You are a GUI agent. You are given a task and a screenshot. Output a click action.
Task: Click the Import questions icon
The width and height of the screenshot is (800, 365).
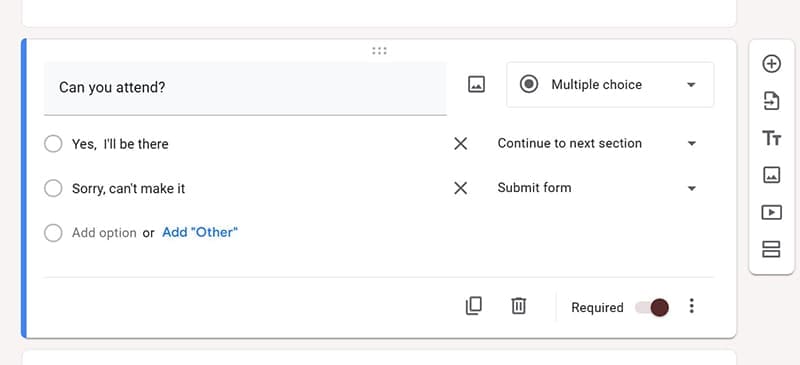[x=771, y=101]
